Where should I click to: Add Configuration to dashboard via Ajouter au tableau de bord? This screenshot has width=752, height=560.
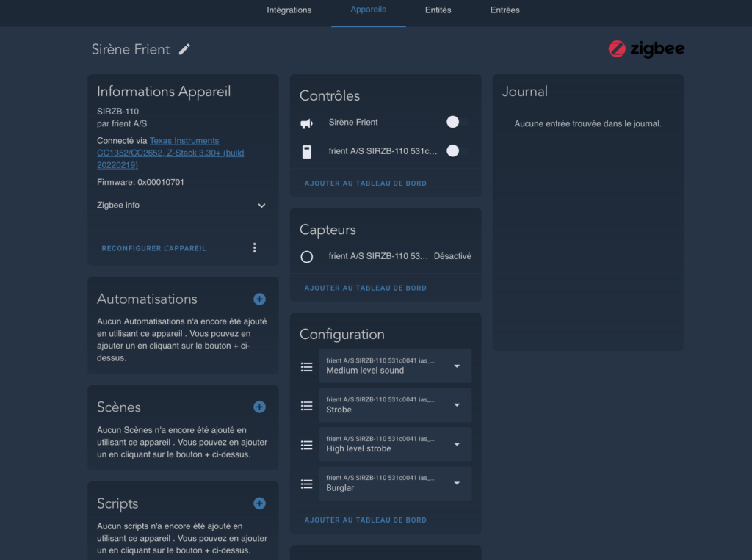point(366,520)
